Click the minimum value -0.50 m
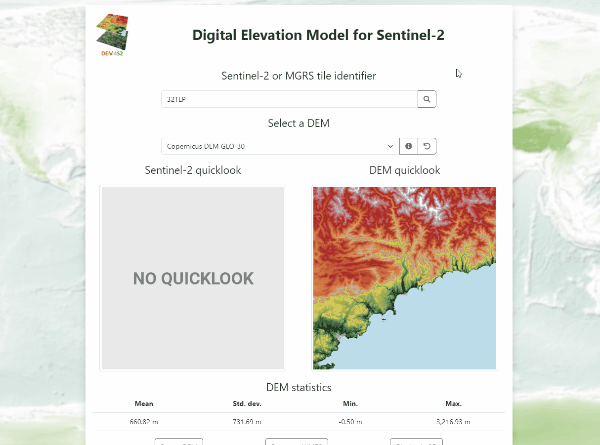 (x=350, y=422)
